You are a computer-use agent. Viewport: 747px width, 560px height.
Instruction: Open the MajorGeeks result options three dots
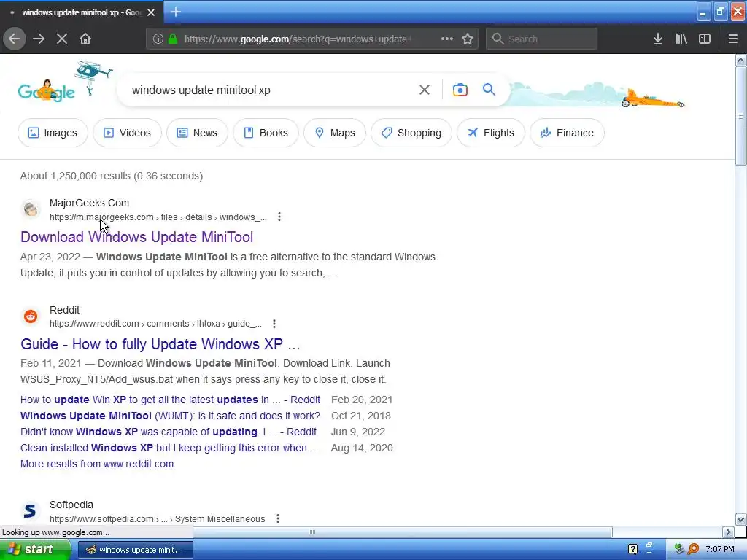click(x=279, y=217)
